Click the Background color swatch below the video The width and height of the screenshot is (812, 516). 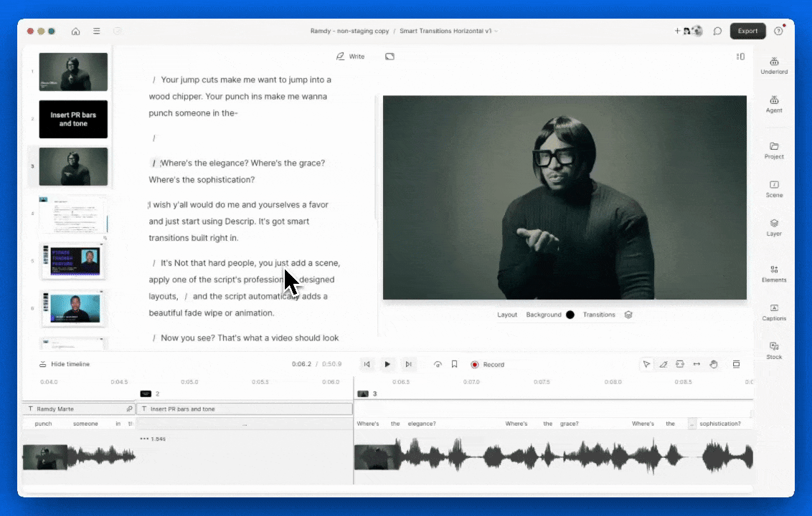570,315
